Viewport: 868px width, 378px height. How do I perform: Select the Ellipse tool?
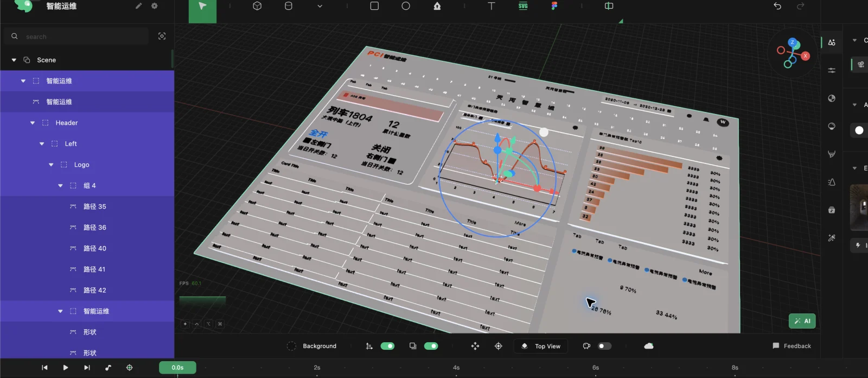point(406,6)
